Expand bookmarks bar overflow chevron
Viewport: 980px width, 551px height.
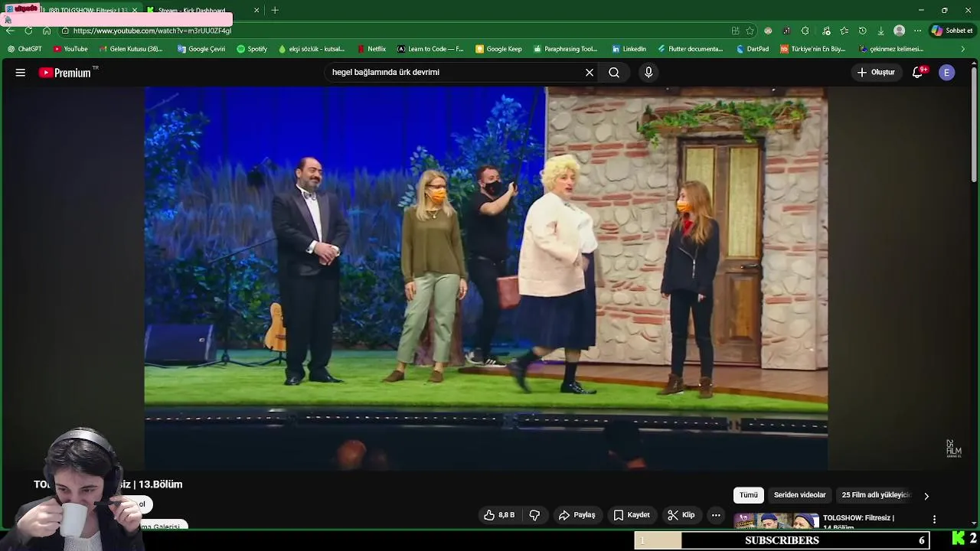coord(963,49)
